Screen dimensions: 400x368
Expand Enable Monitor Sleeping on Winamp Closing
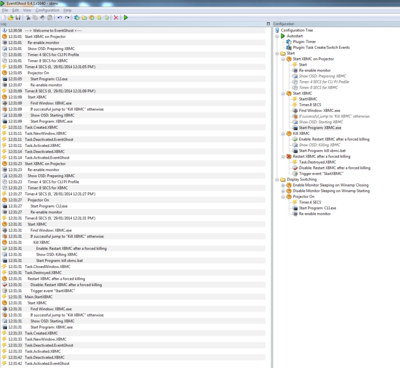pos(283,185)
